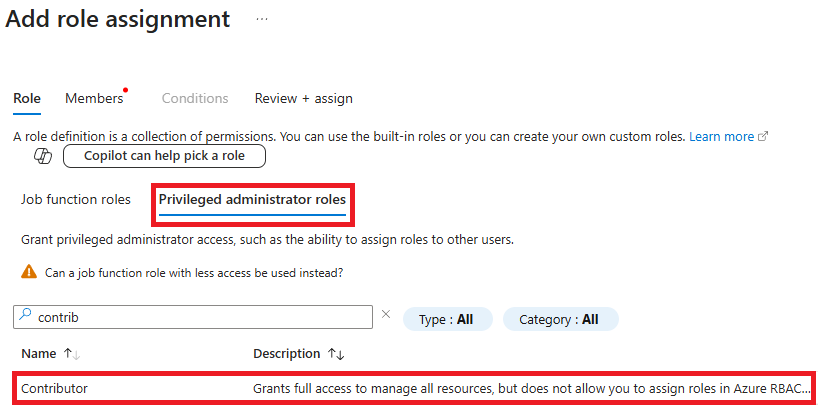Click the Copilot icon beside role helper
The height and width of the screenshot is (406, 818).
tap(43, 156)
